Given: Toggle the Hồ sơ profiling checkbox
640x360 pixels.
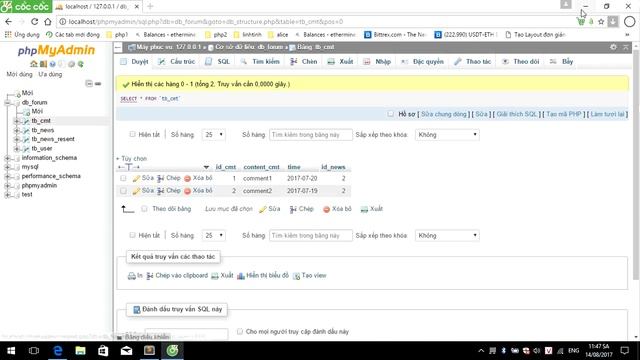Looking at the screenshot, I should 391,114.
